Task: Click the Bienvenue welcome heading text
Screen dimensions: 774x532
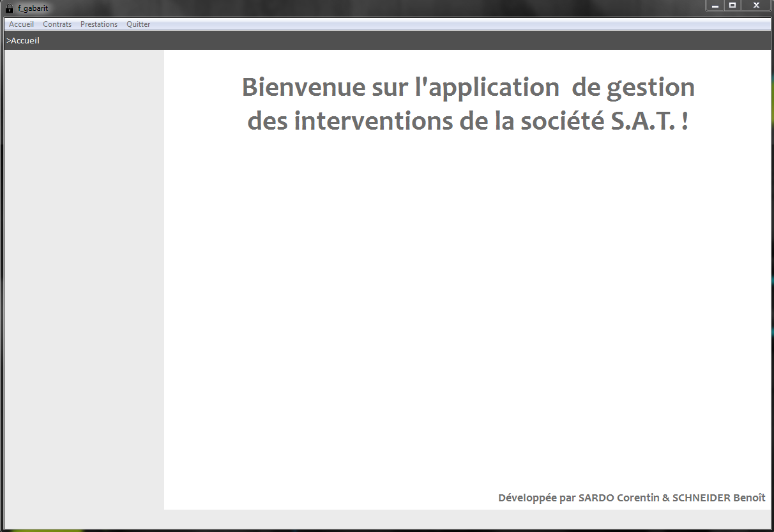Action: tap(468, 103)
